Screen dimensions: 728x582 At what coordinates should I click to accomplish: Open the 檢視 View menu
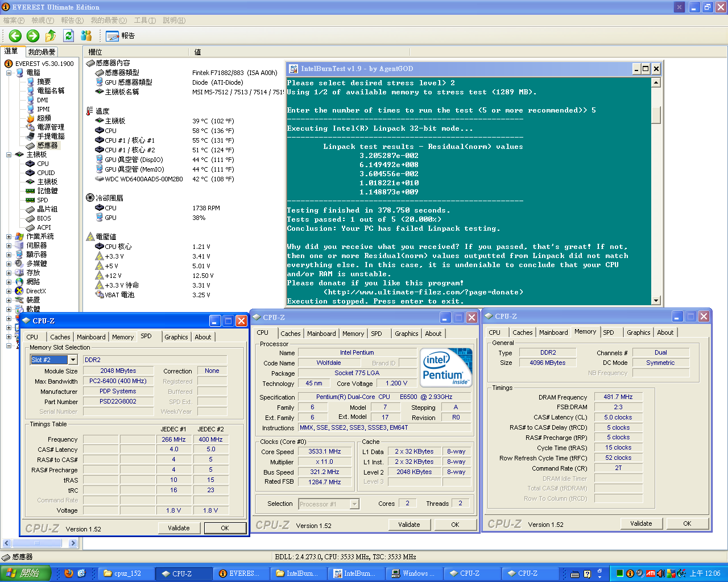(43, 20)
